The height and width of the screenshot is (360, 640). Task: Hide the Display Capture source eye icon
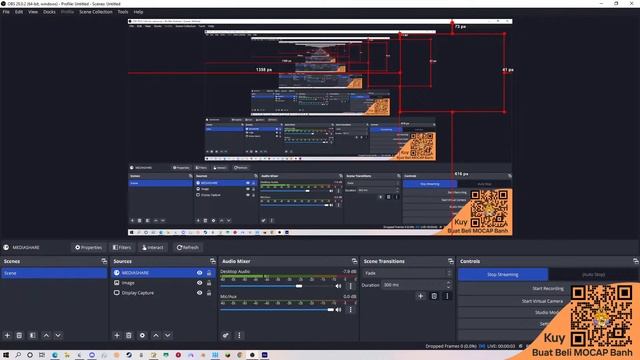pyautogui.click(x=200, y=293)
